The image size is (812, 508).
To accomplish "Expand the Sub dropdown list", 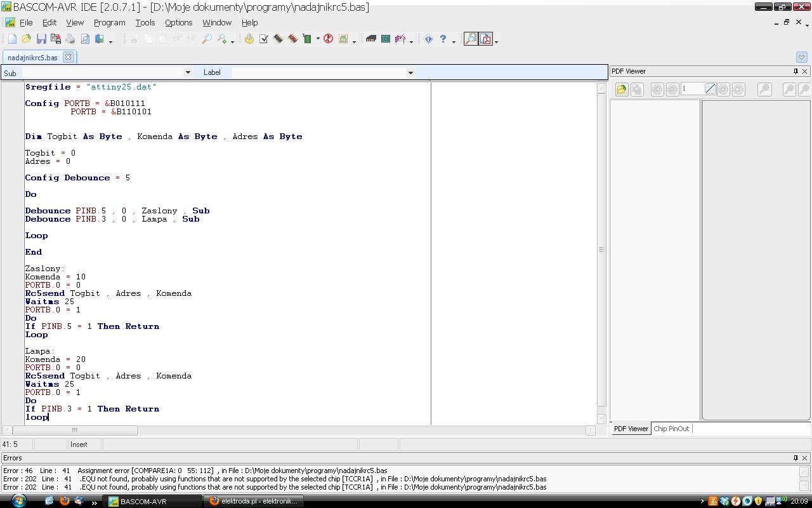I will tap(188, 72).
